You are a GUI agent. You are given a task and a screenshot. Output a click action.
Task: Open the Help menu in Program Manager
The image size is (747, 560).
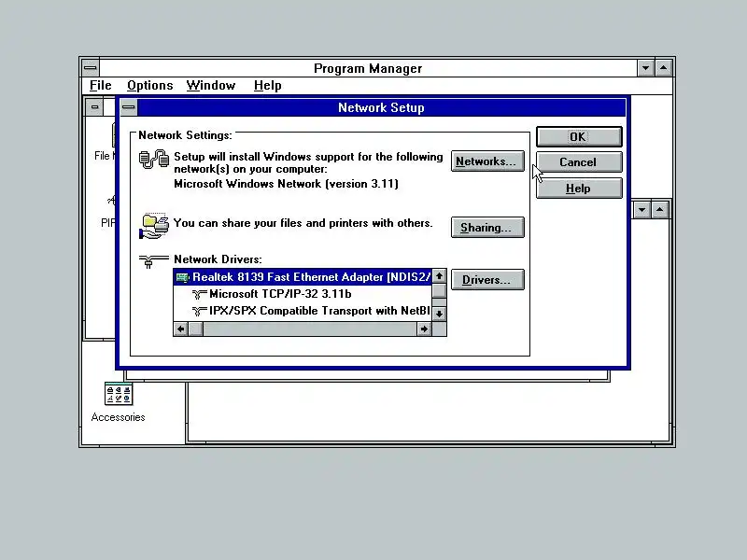click(x=267, y=85)
